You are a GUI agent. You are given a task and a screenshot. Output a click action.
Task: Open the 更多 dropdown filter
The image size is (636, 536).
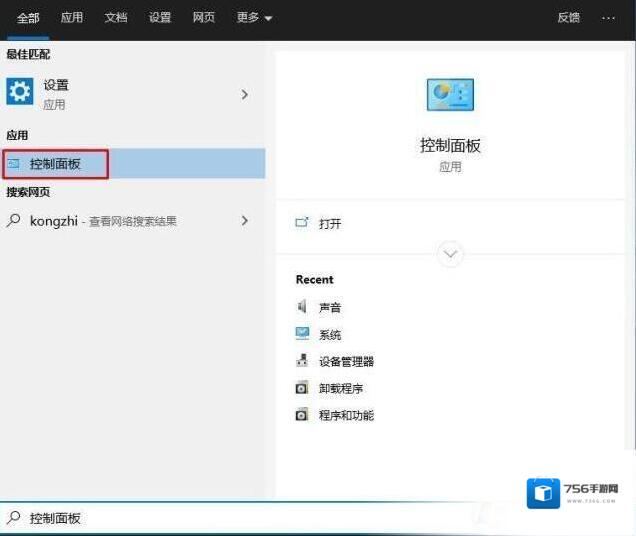(x=254, y=18)
